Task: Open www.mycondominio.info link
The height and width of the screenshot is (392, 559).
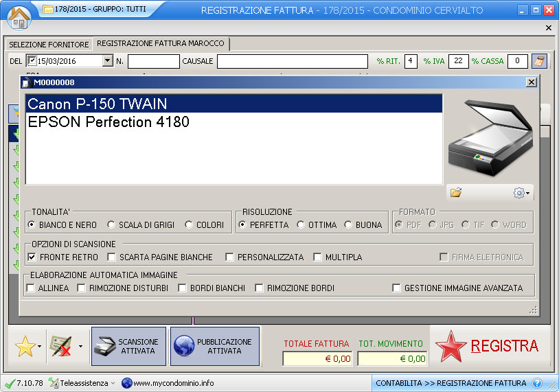Action: coord(174,383)
